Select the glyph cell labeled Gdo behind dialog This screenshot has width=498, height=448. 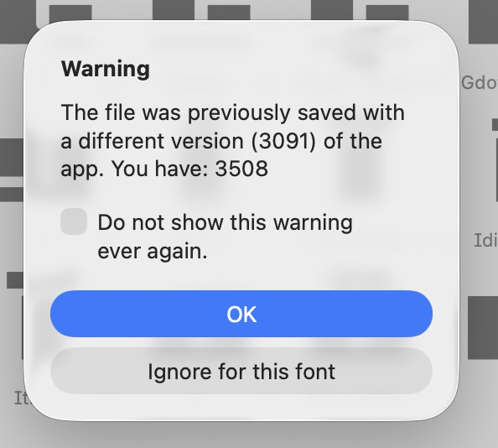pyautogui.click(x=480, y=82)
